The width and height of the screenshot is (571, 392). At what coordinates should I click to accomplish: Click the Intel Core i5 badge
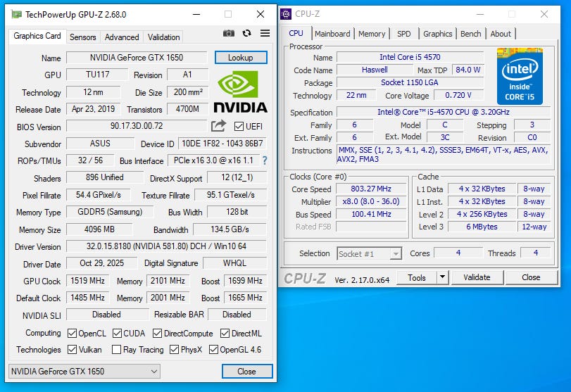coord(520,76)
